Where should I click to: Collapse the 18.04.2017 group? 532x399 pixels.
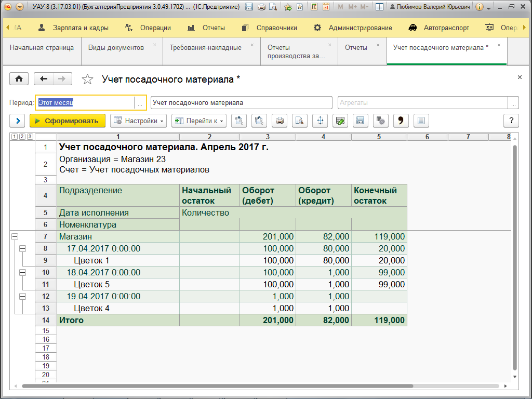click(x=22, y=272)
